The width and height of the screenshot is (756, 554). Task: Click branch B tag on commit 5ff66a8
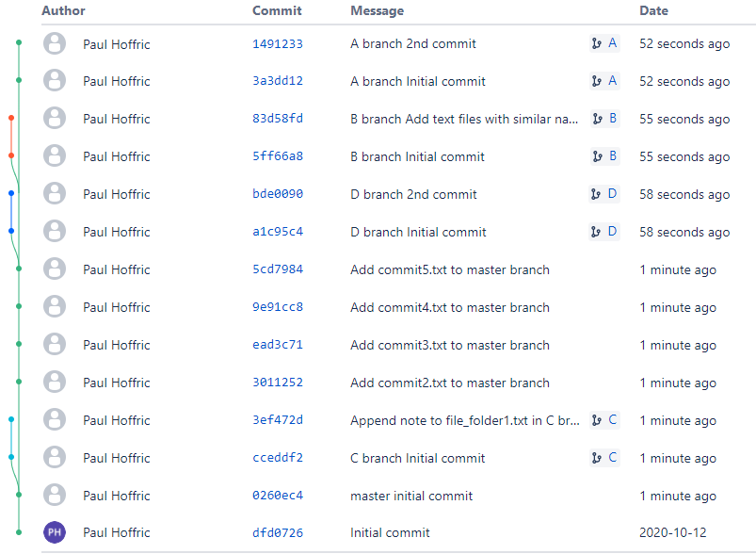click(604, 156)
